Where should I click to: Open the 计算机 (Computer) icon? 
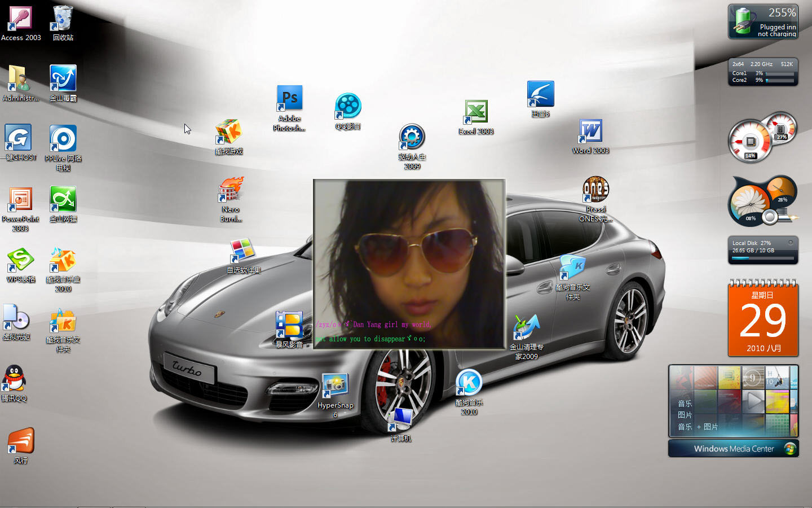click(x=400, y=424)
